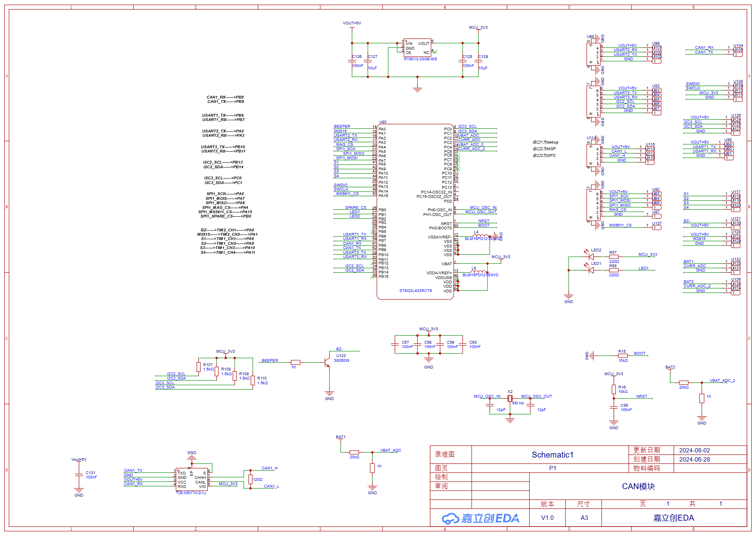Click the S8050W transistor U123
Image resolution: width=756 pixels, height=536 pixels.
(327, 362)
